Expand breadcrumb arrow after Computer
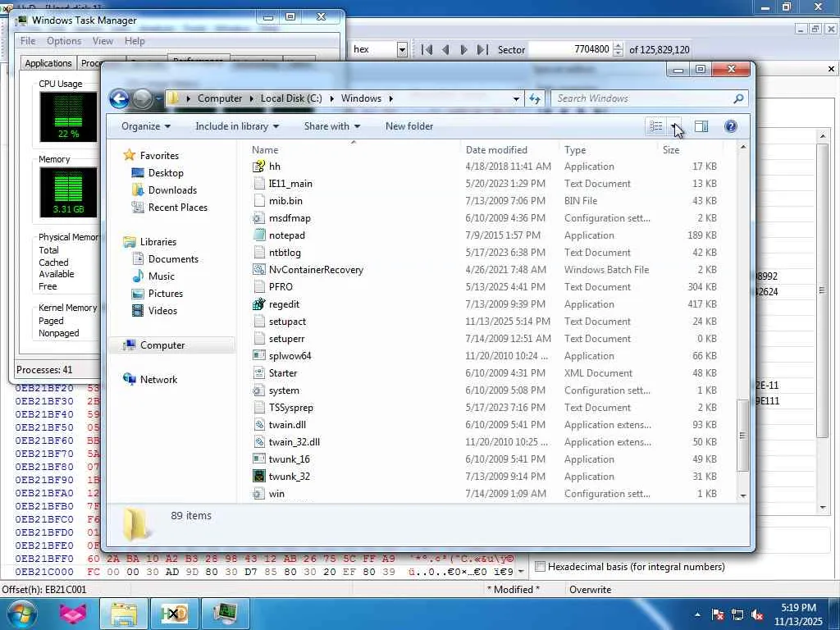Image resolution: width=840 pixels, height=630 pixels. click(251, 98)
